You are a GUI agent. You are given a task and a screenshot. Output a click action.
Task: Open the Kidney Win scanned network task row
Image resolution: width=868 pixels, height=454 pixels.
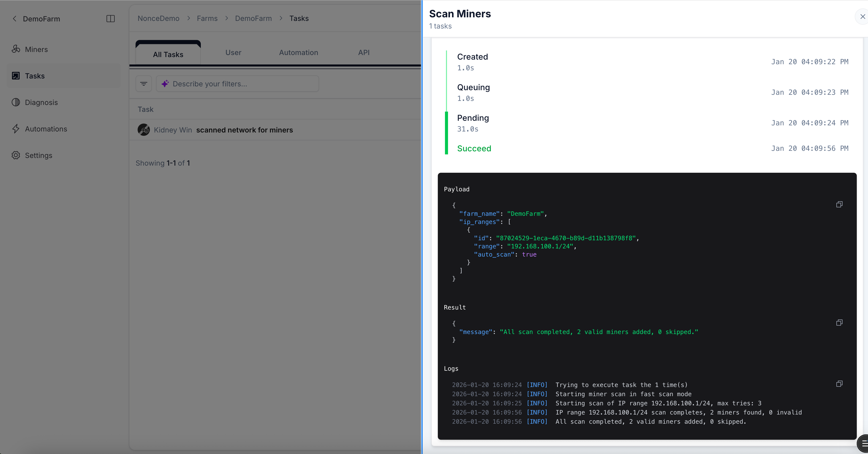point(244,130)
